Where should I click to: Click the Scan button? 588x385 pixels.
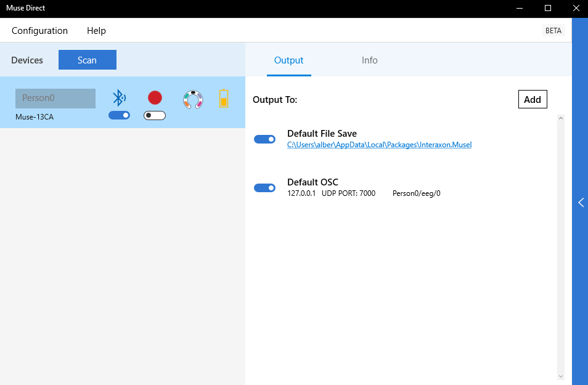point(88,60)
